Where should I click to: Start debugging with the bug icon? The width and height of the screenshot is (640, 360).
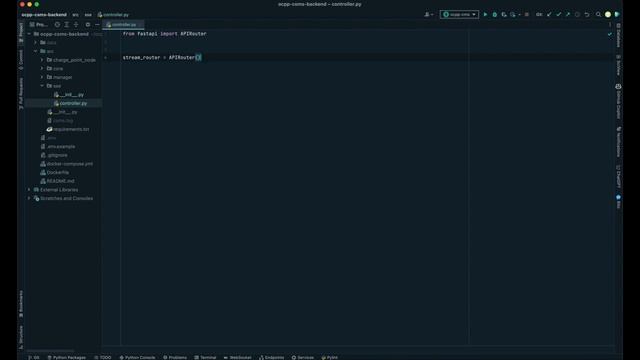pos(495,14)
